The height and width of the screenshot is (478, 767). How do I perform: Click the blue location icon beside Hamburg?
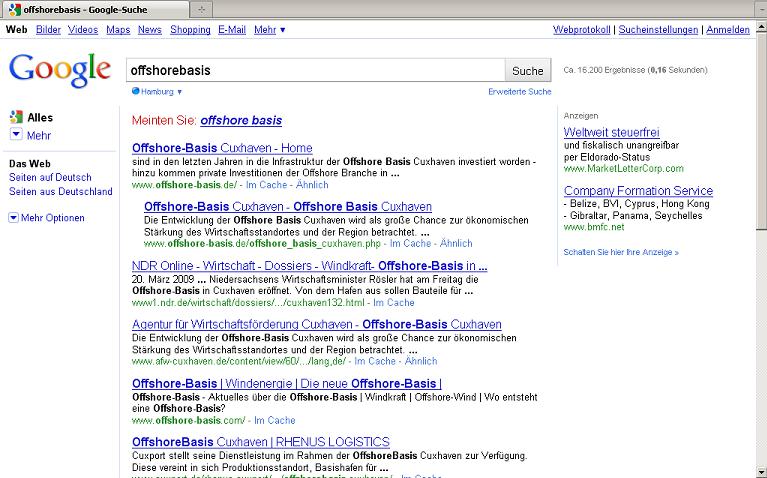[x=135, y=91]
